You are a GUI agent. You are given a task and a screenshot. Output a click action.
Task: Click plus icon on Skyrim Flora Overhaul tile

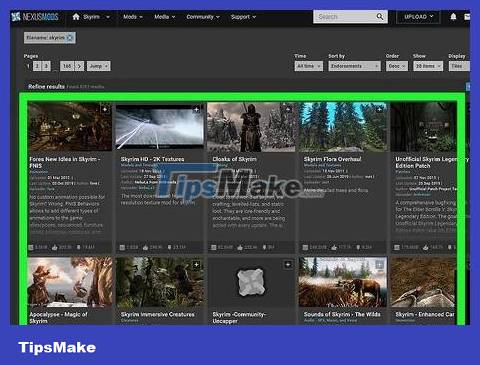379,109
